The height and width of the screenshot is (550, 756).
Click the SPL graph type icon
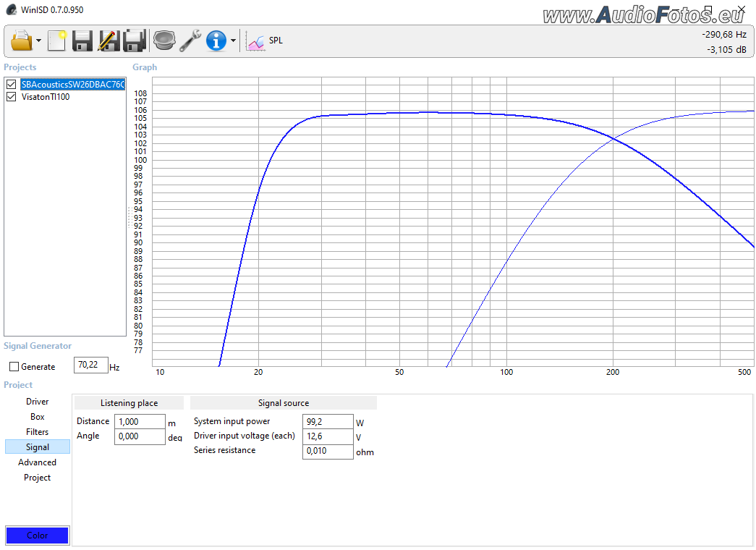coord(255,41)
